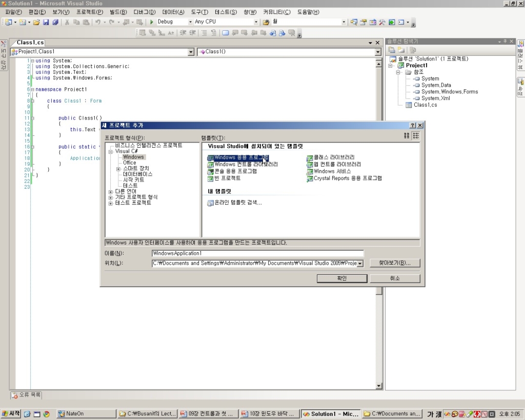Screen dimensions: 525x420
Task: Select 클래스 라이브러리 template
Action: (331, 157)
